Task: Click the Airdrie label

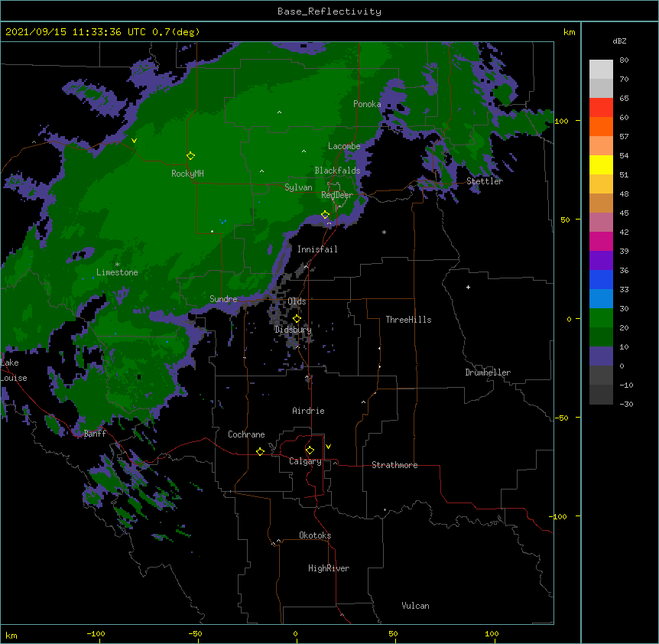Action: 309,411
